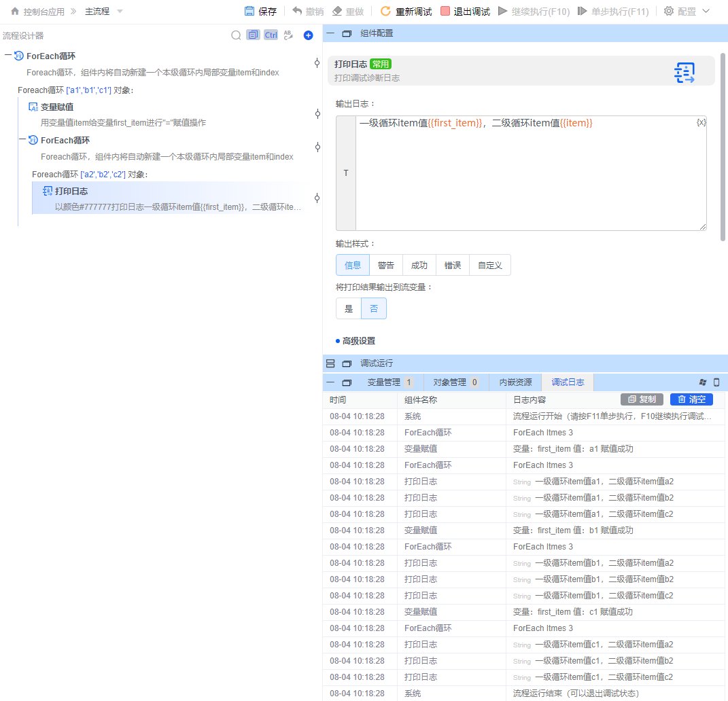This screenshot has width=728, height=701.
Task: Click the blue plus add-component icon
Action: click(x=308, y=35)
